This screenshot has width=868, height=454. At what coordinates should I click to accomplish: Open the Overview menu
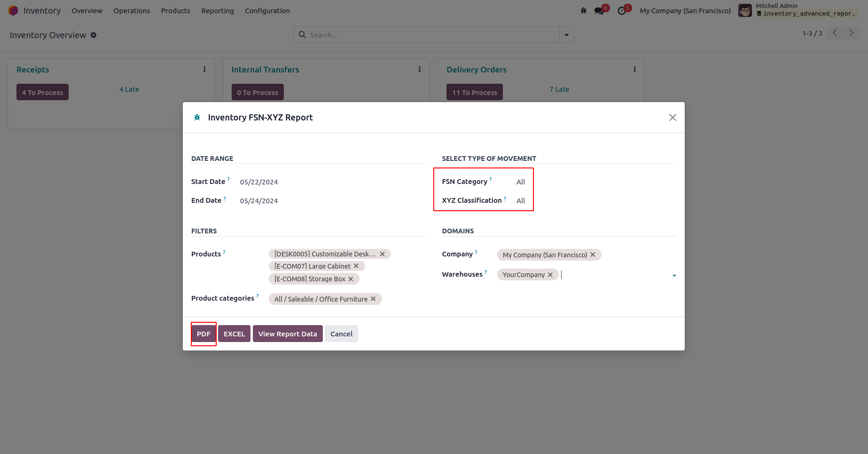pyautogui.click(x=87, y=11)
